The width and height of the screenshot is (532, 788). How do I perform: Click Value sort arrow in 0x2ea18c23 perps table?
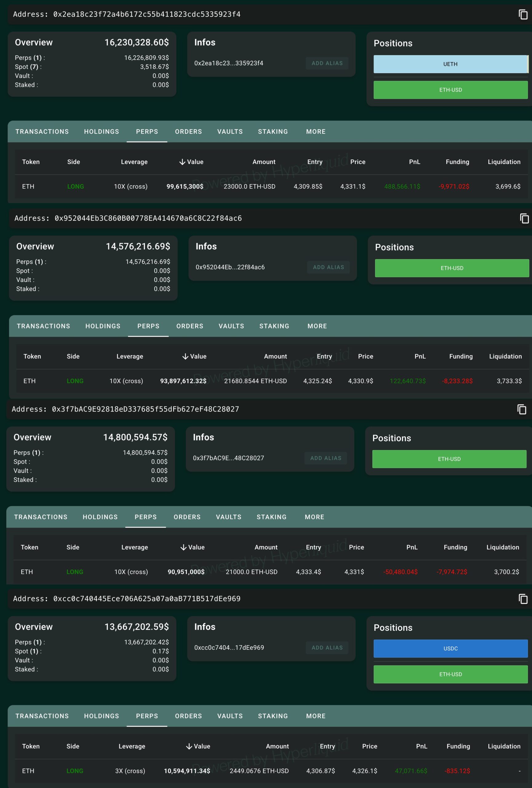pyautogui.click(x=182, y=162)
